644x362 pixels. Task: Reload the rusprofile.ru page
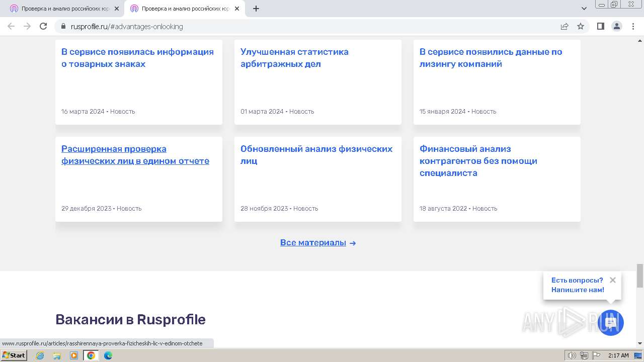coord(43,26)
